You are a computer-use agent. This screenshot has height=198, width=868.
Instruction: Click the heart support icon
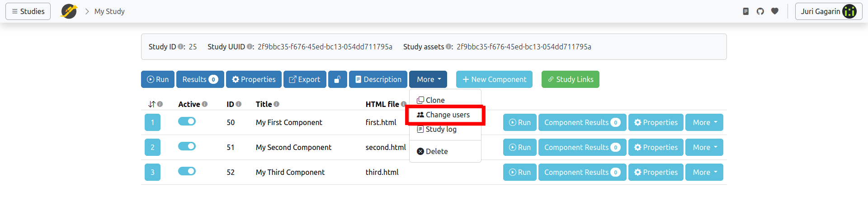775,11
